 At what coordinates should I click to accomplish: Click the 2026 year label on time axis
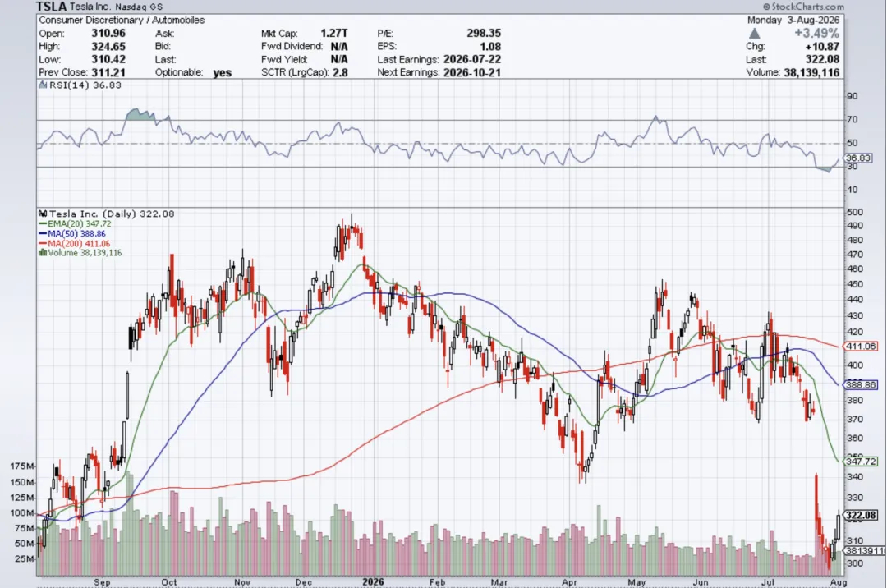point(373,581)
